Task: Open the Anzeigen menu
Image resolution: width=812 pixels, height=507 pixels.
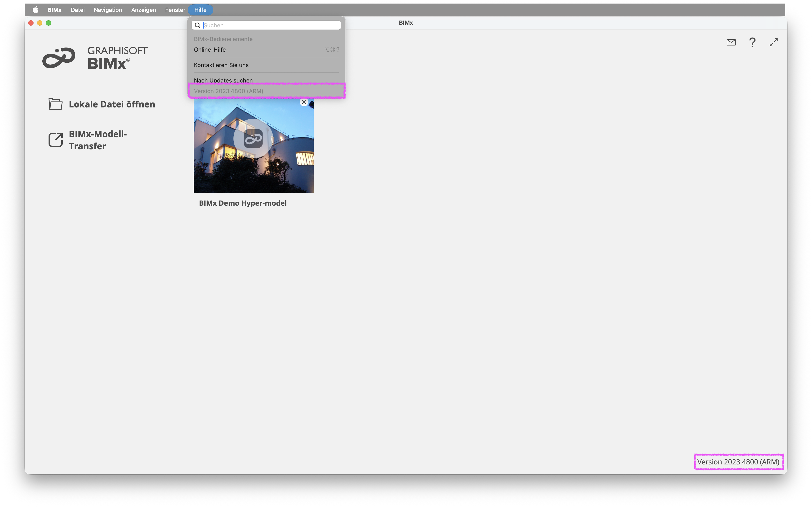Action: click(x=143, y=10)
